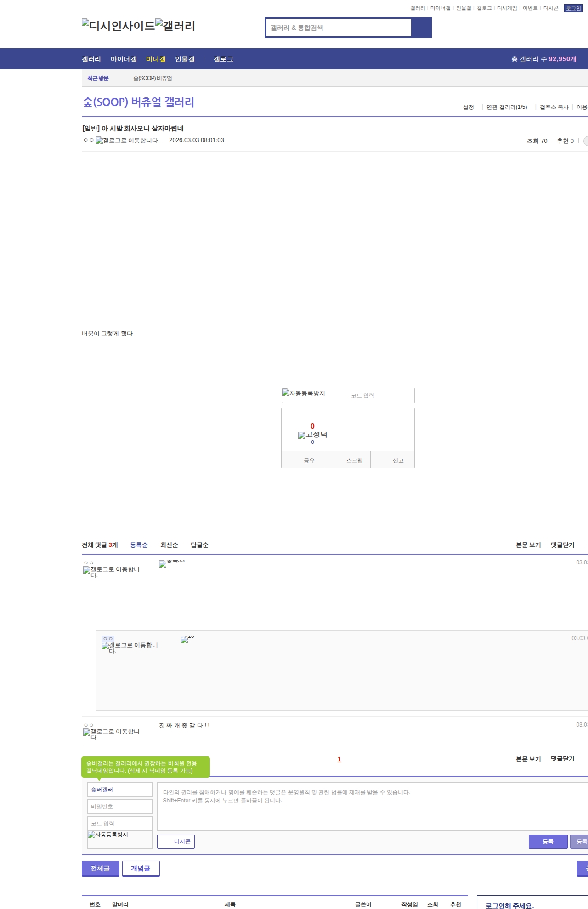Sort comments by 답글순
Viewport: 588px width, 909px height.
click(x=199, y=545)
